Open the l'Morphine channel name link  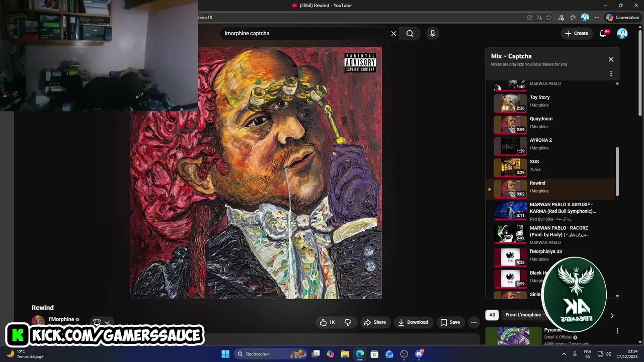61,319
